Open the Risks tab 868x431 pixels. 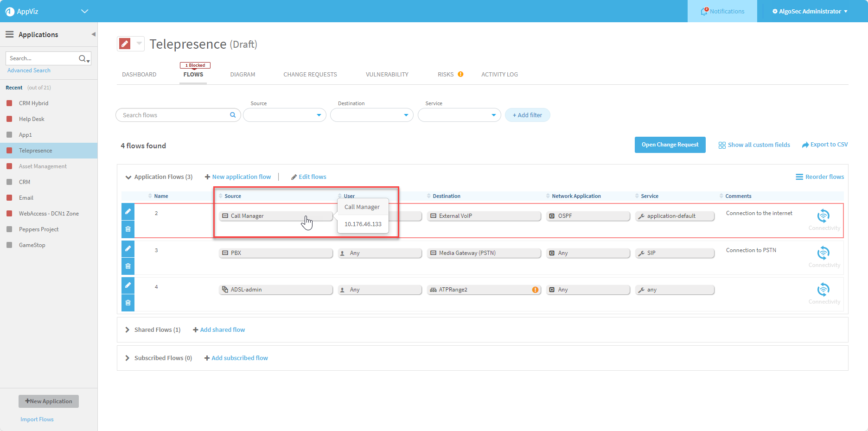pyautogui.click(x=446, y=74)
